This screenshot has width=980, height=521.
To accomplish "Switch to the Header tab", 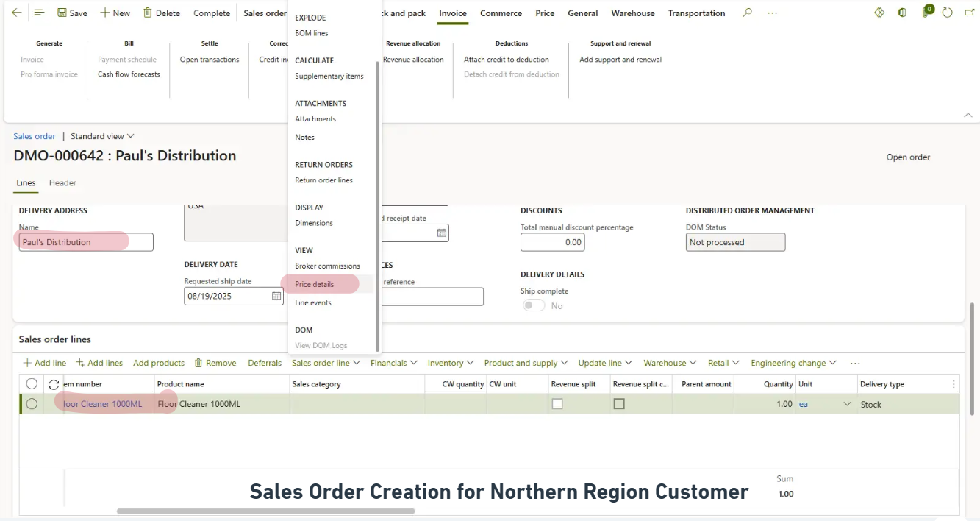I will (62, 182).
